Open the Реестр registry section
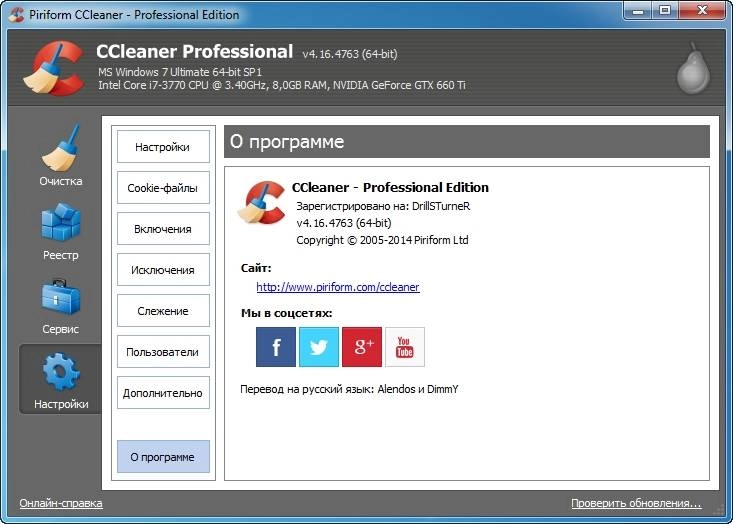Viewport: 733px width, 524px height. [x=60, y=232]
